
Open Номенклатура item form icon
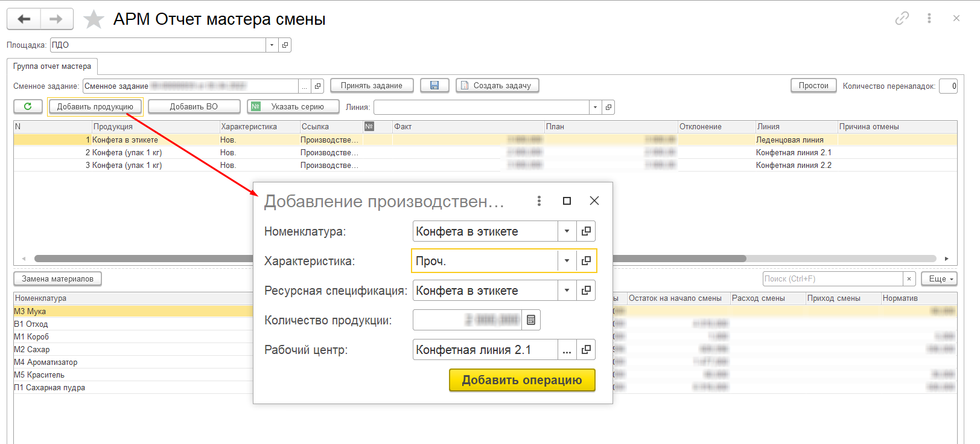point(586,231)
